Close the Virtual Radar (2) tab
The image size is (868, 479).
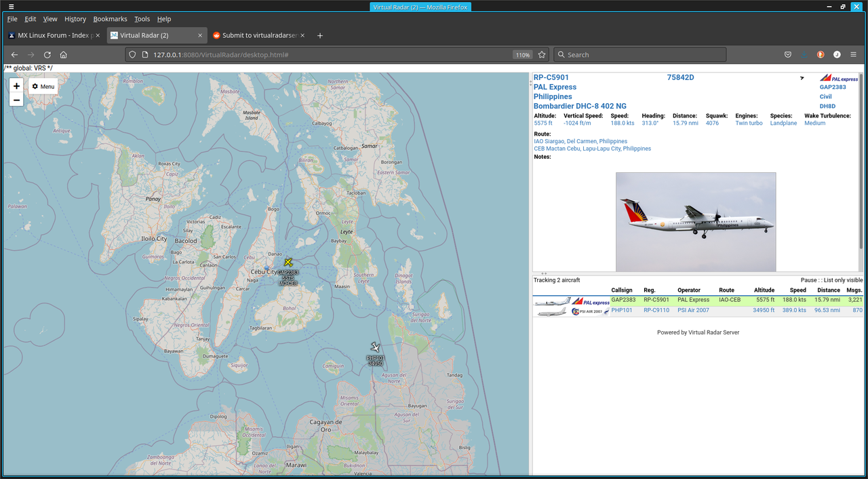click(200, 35)
